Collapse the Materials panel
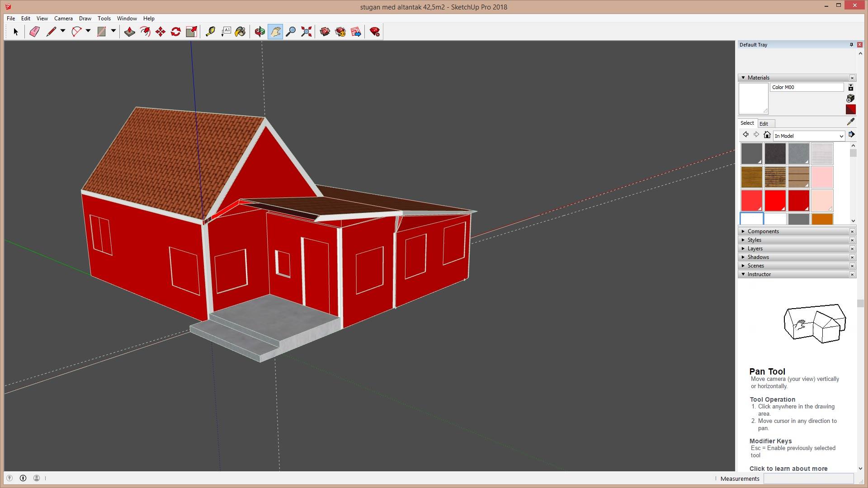Viewport: 868px width, 488px height. pyautogui.click(x=743, y=78)
